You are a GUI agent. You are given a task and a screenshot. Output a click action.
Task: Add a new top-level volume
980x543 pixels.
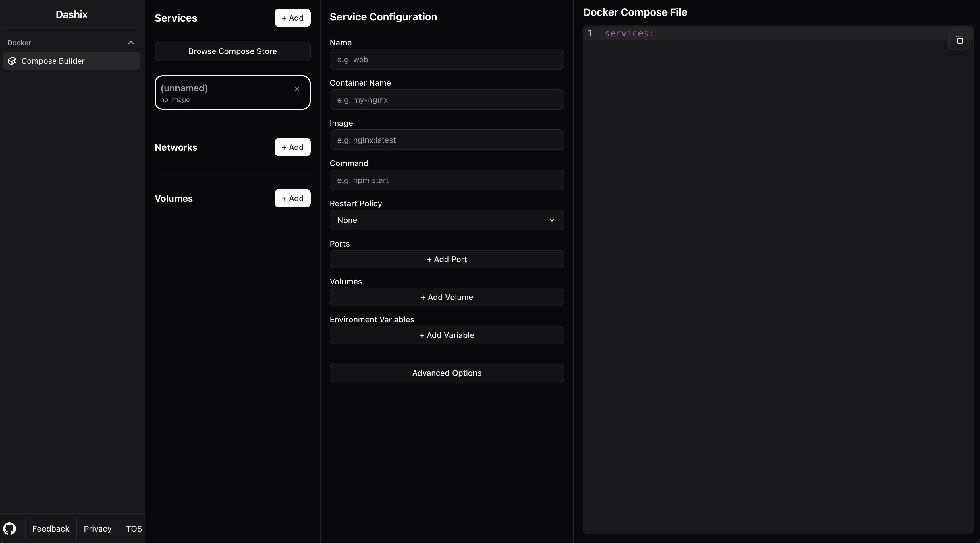(x=292, y=198)
